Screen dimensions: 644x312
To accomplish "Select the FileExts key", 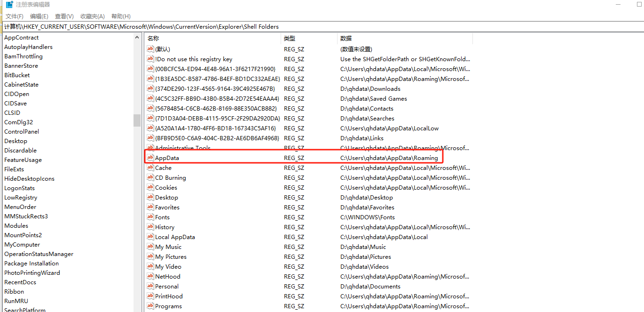I will [x=14, y=169].
